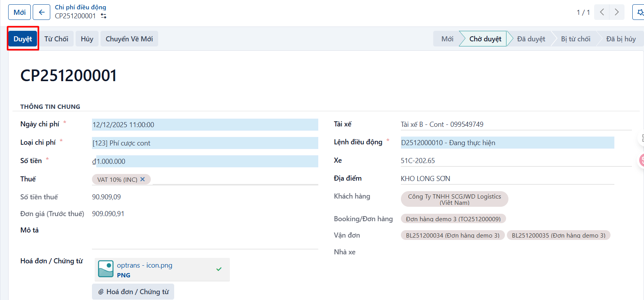The height and width of the screenshot is (300, 644).
Task: Open the Chi phí điều động breadcrumb
Action: tap(80, 7)
